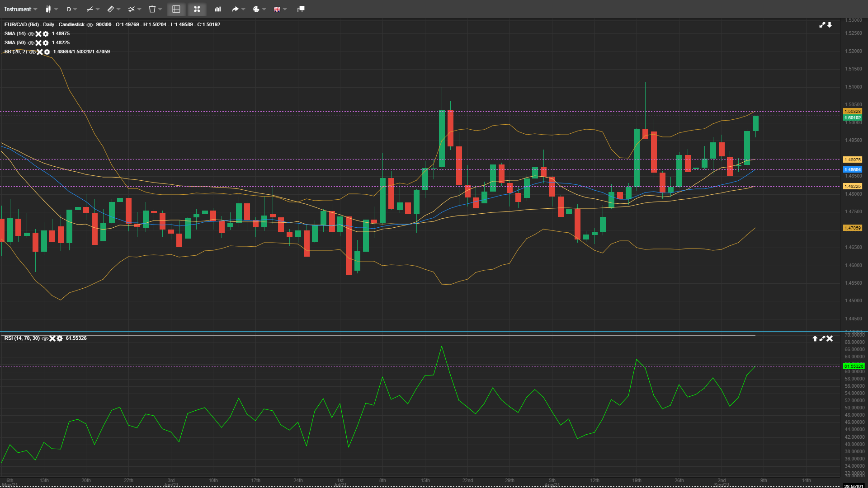Click the blue 1.48694 price tag
The width and height of the screenshot is (868, 488).
click(x=853, y=170)
